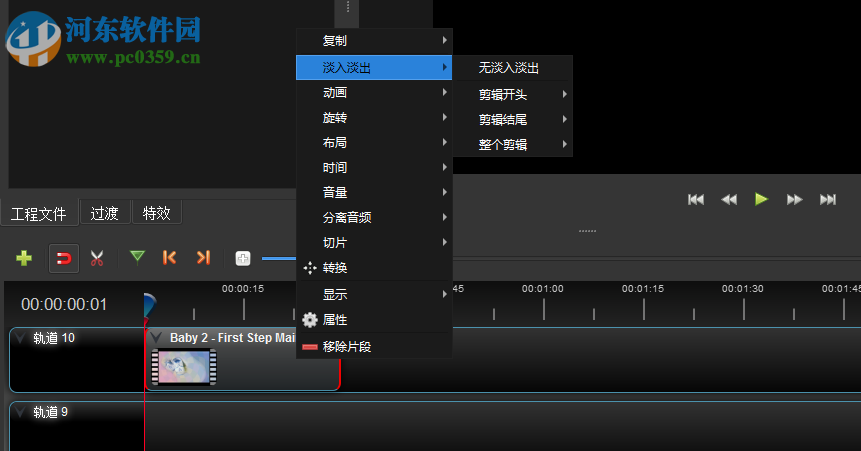The width and height of the screenshot is (861, 451).
Task: Toggle the razor scissors tool
Action: (97, 258)
